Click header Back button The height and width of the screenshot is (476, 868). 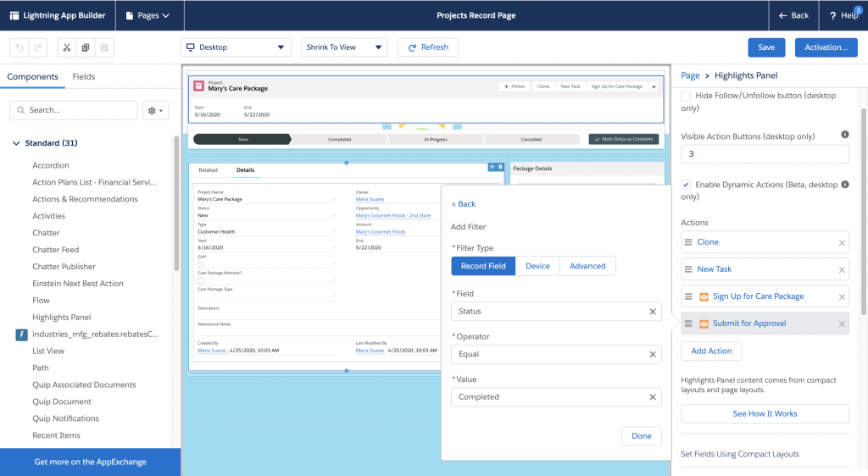pos(793,15)
